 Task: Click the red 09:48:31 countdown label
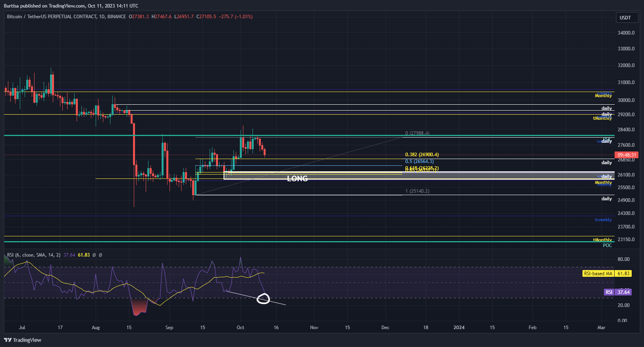(627, 155)
